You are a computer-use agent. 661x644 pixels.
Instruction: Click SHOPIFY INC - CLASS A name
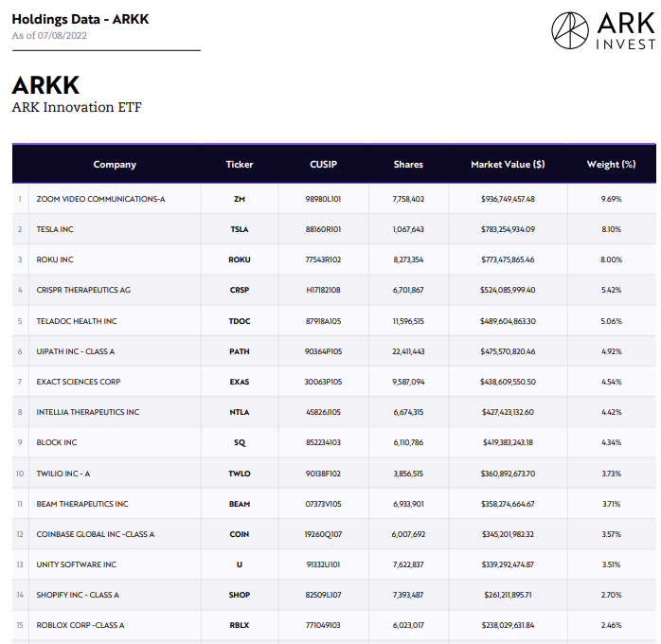click(78, 595)
